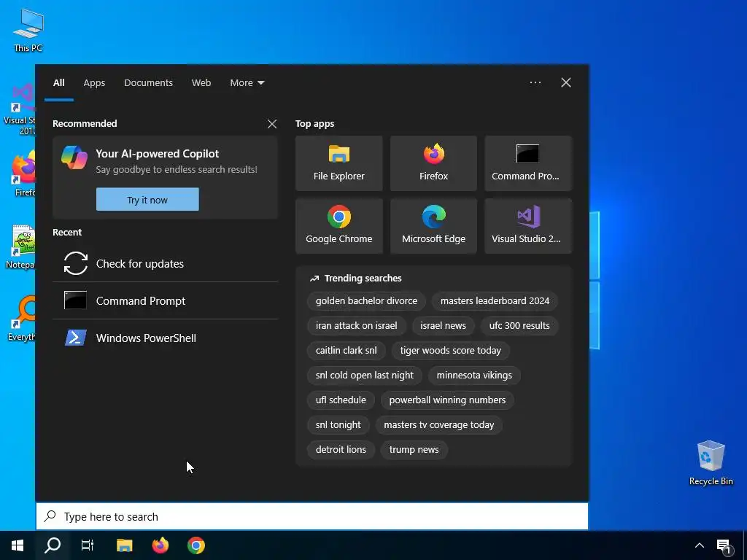Search minnesota vikings trend
Viewport: 747px width, 560px height.
click(x=474, y=375)
